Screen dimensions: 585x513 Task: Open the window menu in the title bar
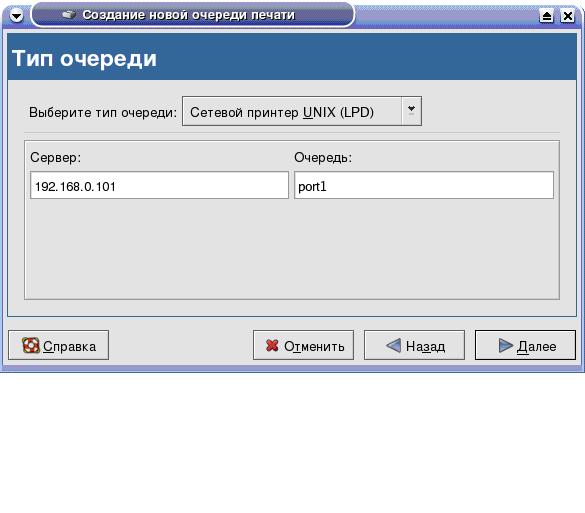coord(16,16)
